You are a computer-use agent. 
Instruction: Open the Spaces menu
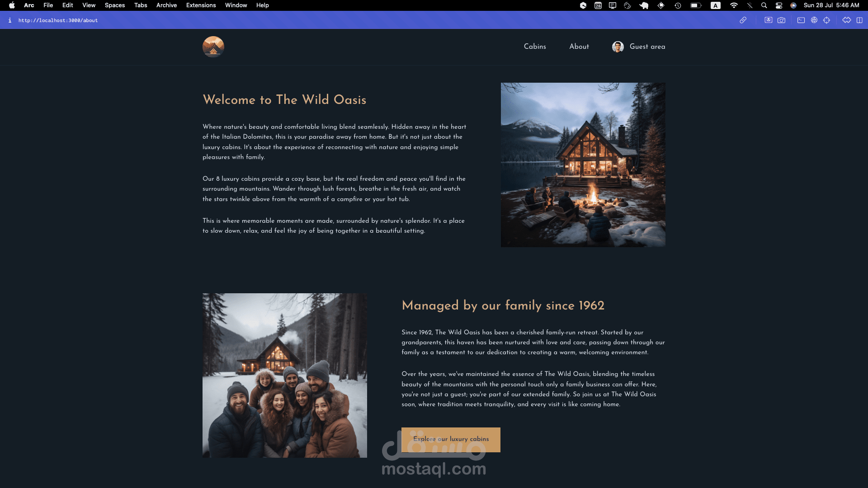(x=115, y=5)
